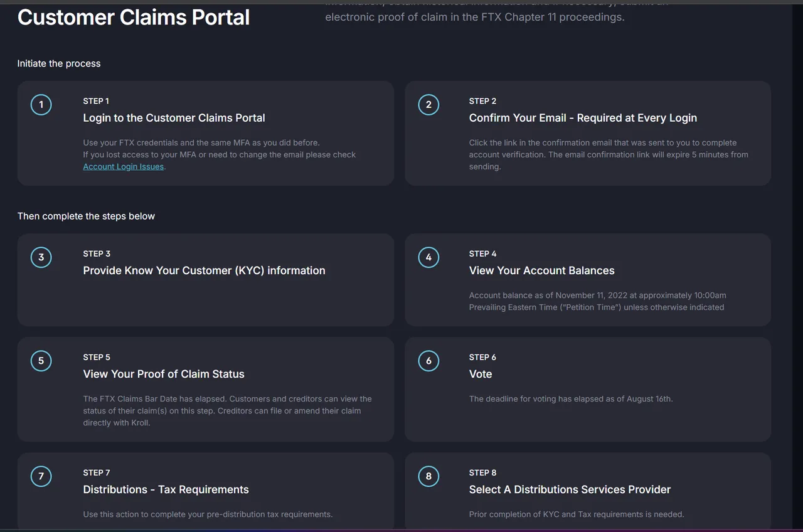Select Confirm Your Email step heading
803x532 pixels.
(583, 118)
